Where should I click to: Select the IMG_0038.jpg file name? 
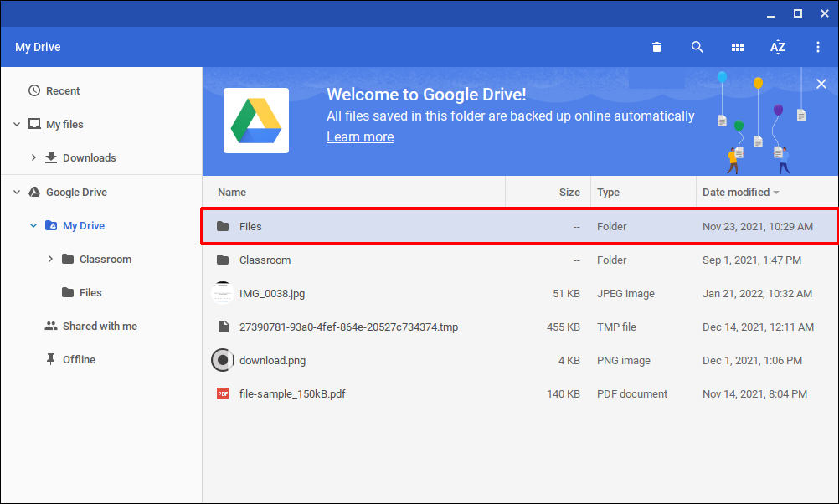(x=272, y=293)
